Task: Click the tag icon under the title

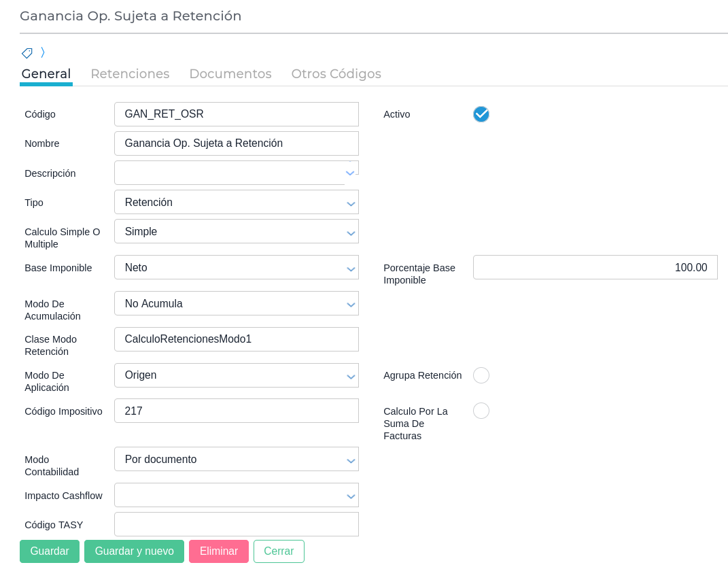Action: point(27,52)
